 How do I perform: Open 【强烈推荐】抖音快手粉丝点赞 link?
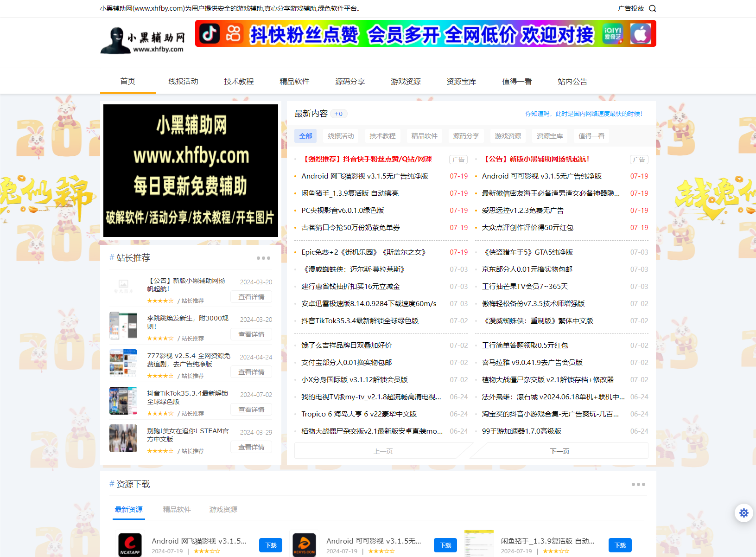[x=367, y=159]
